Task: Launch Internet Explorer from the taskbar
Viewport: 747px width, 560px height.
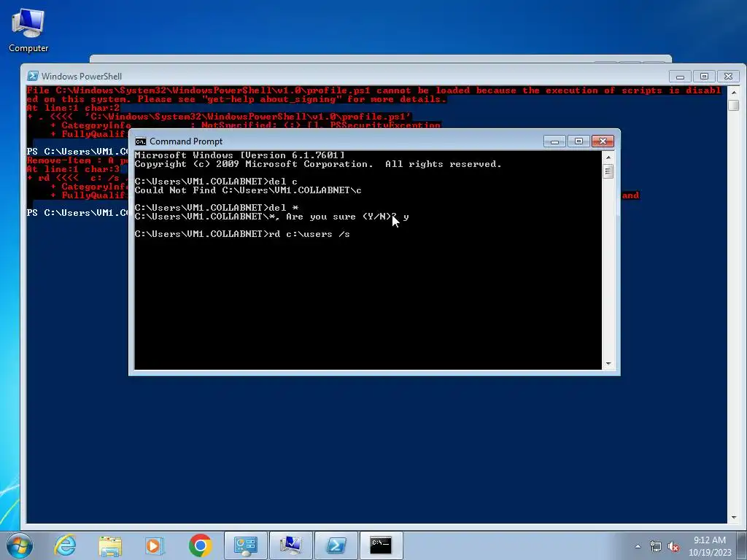Action: coord(65,545)
